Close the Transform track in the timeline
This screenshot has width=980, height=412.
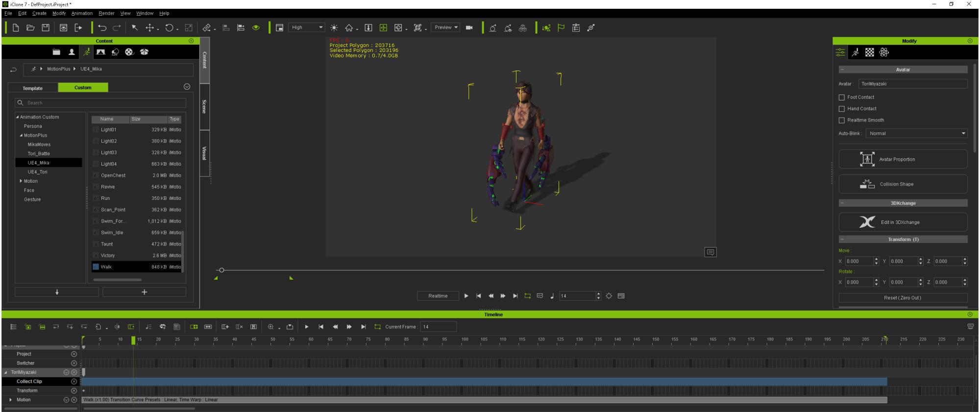coord(74,391)
